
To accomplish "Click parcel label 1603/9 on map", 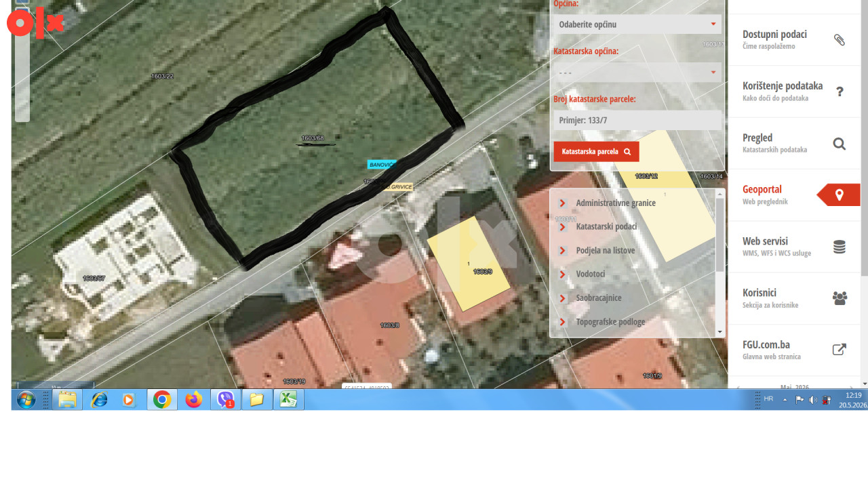I will pos(482,271).
